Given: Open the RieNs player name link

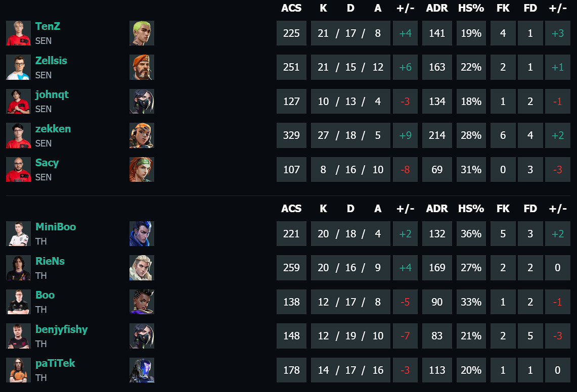Looking at the screenshot, I should point(50,261).
